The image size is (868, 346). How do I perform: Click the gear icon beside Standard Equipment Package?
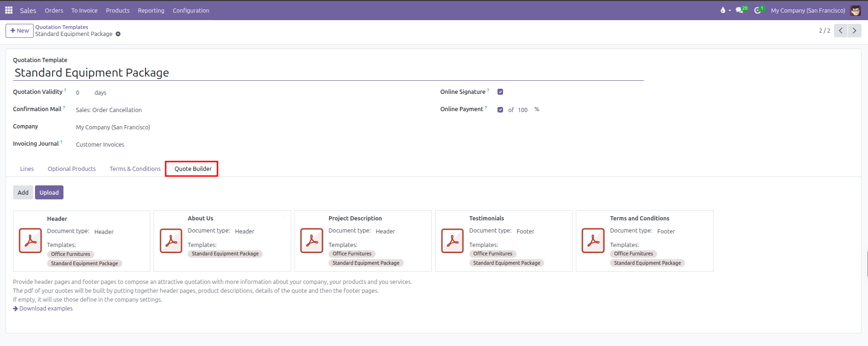pyautogui.click(x=118, y=34)
